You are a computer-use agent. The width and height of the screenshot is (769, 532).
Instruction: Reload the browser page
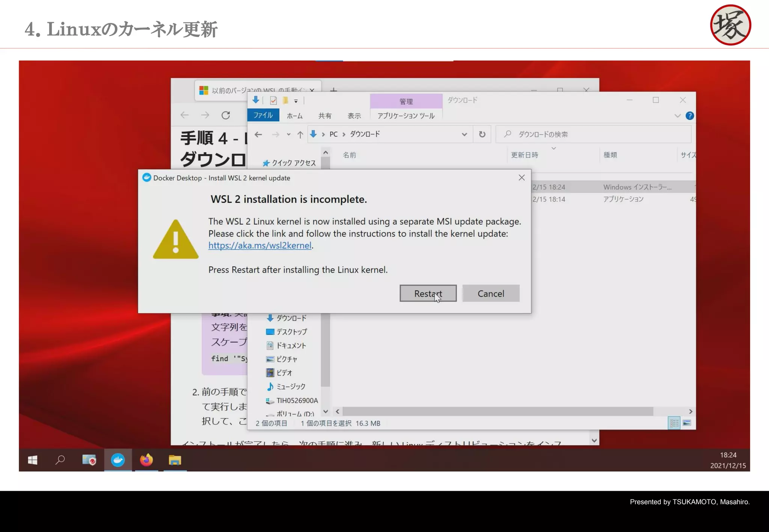(226, 115)
